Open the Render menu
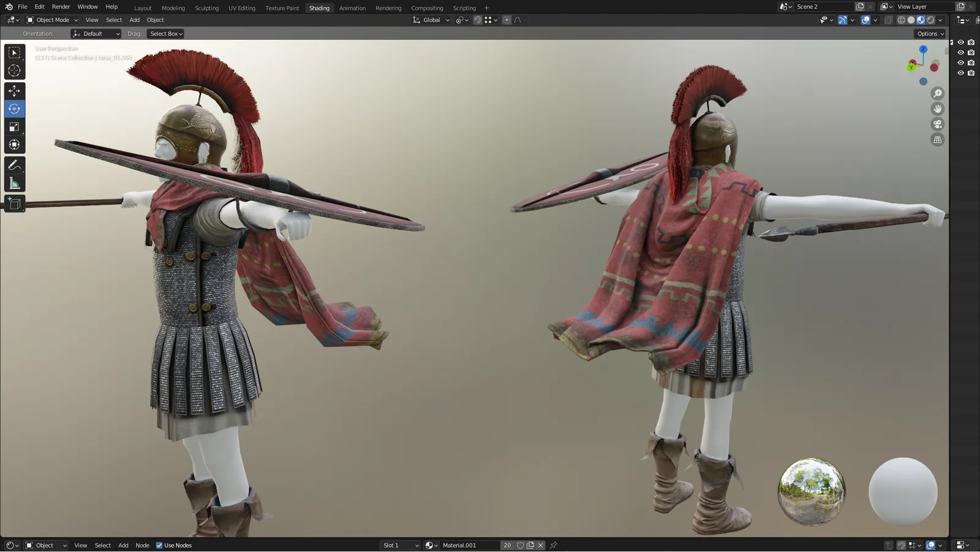The width and height of the screenshot is (980, 552). [61, 7]
